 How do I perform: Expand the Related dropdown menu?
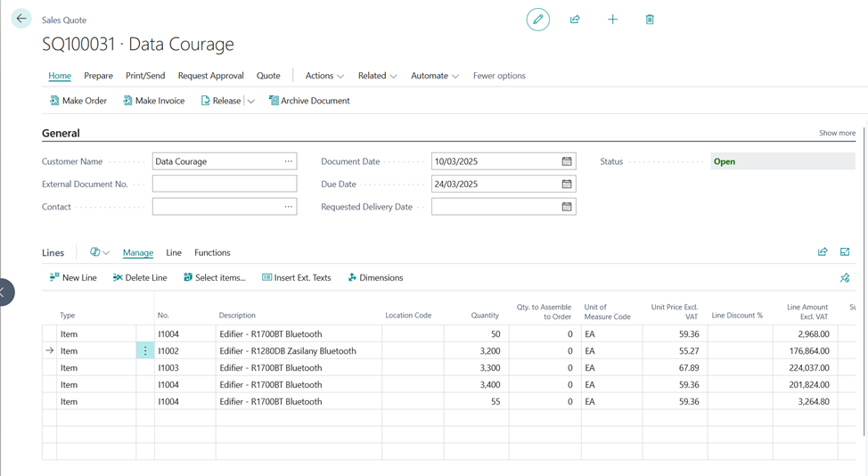click(377, 76)
